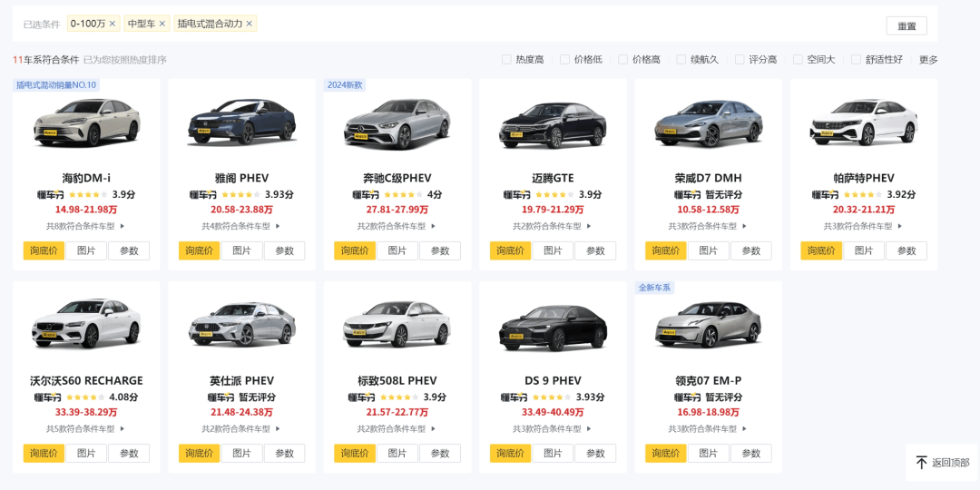Expand matching models under 迈腾GTE

tap(553, 226)
